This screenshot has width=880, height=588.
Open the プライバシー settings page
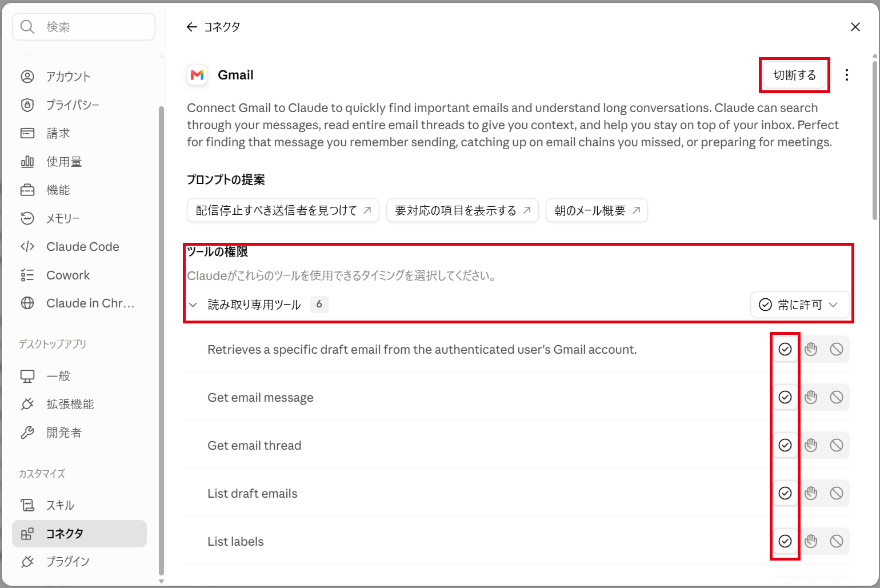coord(79,105)
